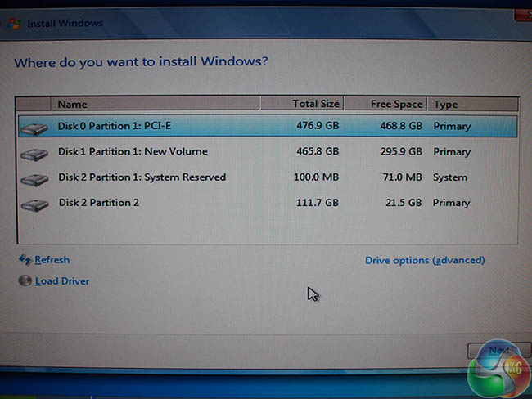Click the 465.8 GB total size cell

pyautogui.click(x=318, y=151)
